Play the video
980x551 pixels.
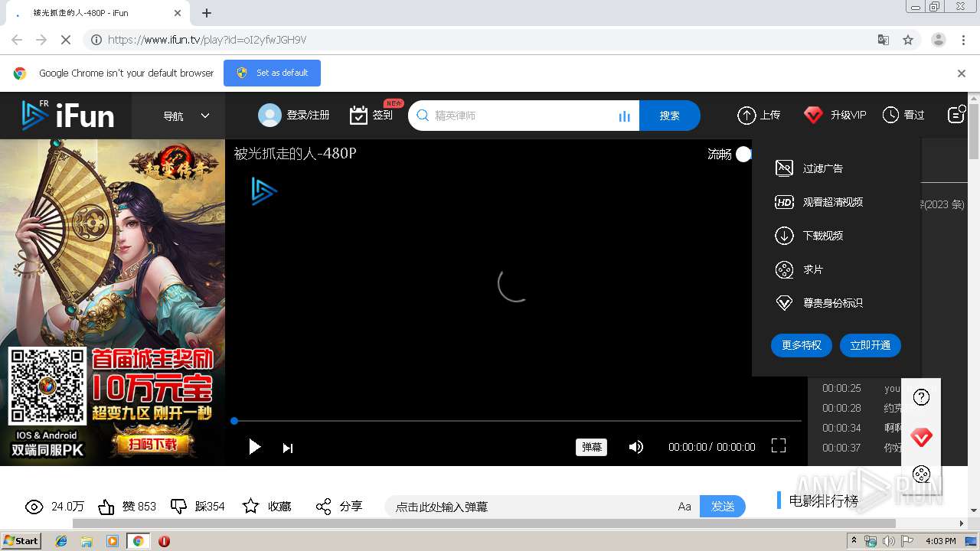tap(254, 447)
